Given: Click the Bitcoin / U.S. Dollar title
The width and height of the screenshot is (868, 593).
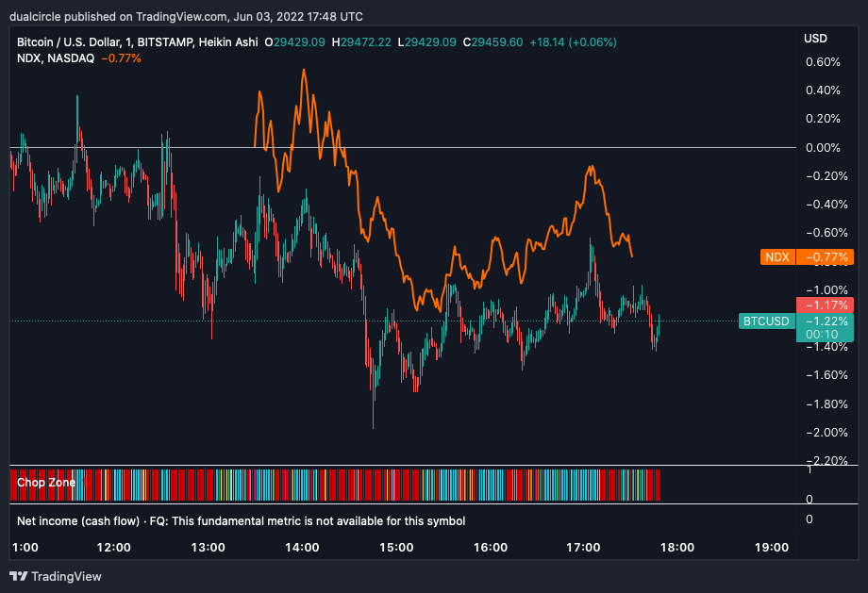Looking at the screenshot, I should click(68, 42).
